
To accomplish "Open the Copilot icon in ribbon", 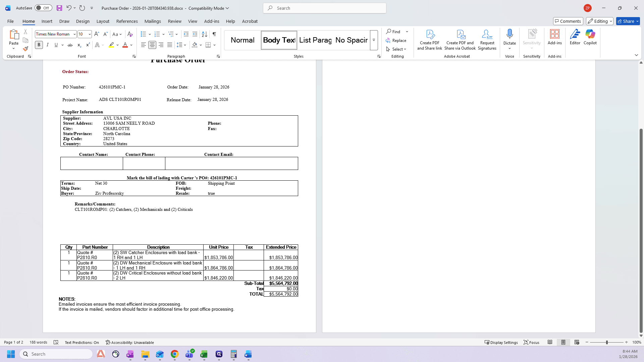I will pos(590,37).
